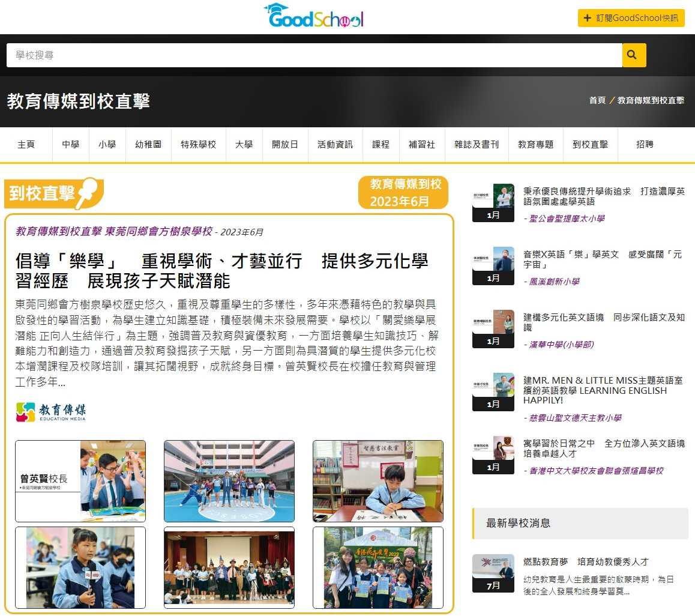Open 特殊學校 navigation item
695x616 pixels.
[x=199, y=145]
